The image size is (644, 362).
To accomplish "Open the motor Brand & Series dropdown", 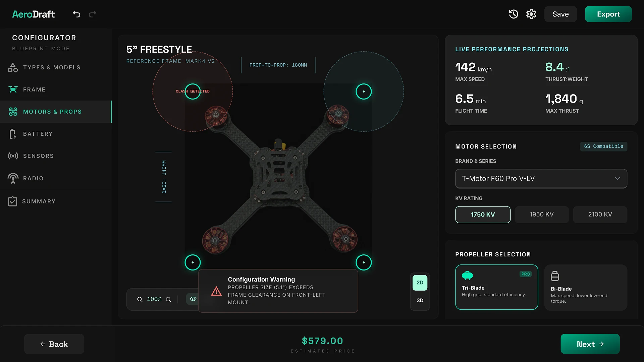I will click(x=541, y=178).
